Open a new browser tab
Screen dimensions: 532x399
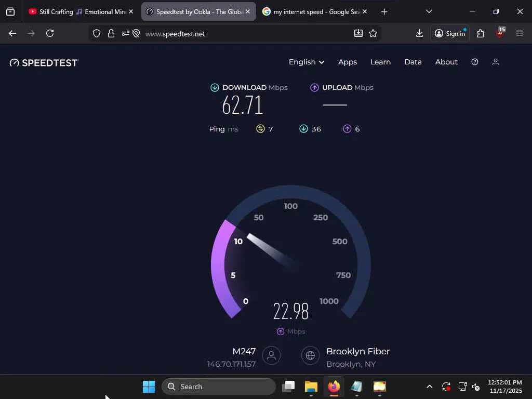pos(384,12)
